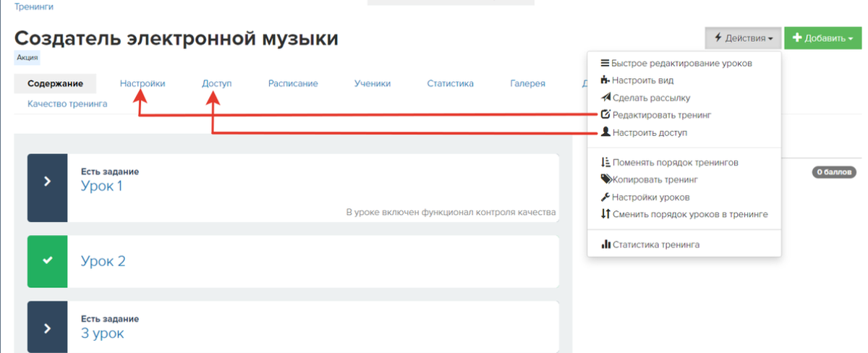Open the Статистика tab

[x=450, y=83]
